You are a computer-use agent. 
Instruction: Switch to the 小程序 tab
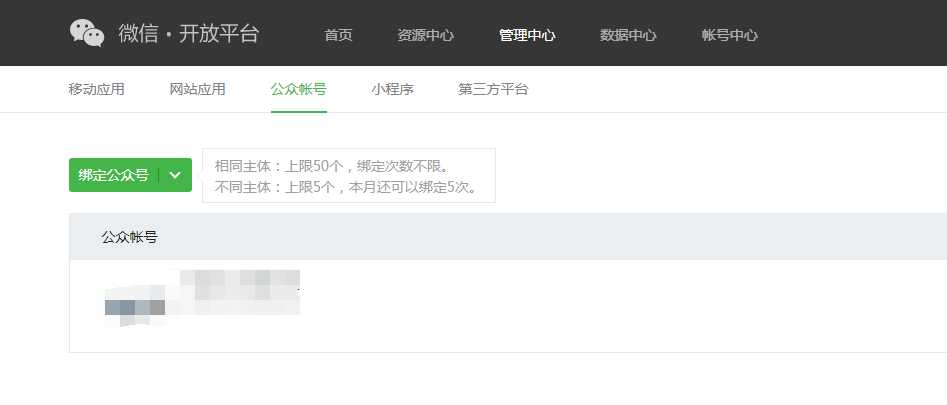pyautogui.click(x=393, y=89)
